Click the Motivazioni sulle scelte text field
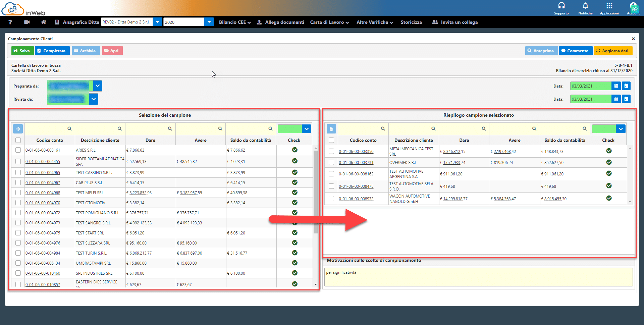Image resolution: width=644 pixels, height=325 pixels. pos(478,277)
